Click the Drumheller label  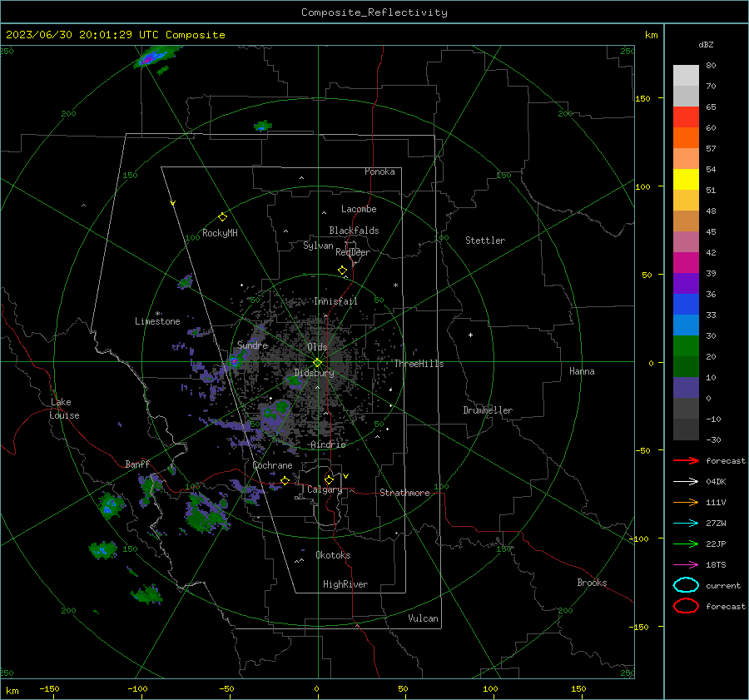[488, 410]
